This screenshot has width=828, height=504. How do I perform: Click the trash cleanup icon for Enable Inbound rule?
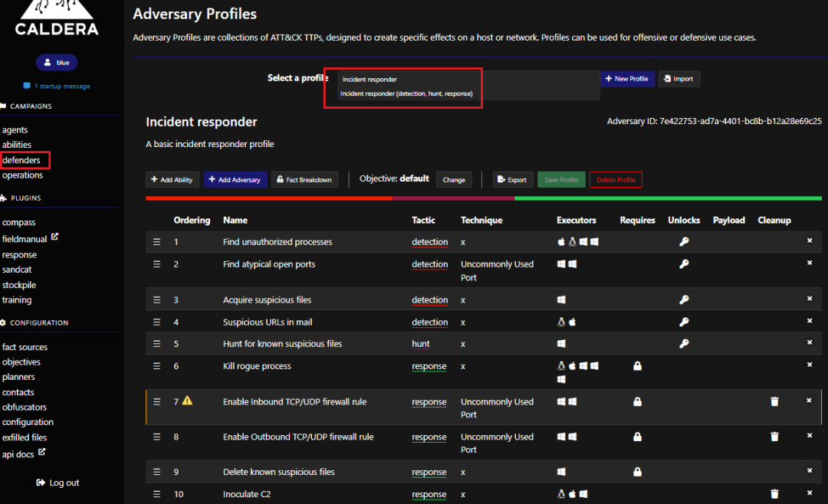point(774,401)
